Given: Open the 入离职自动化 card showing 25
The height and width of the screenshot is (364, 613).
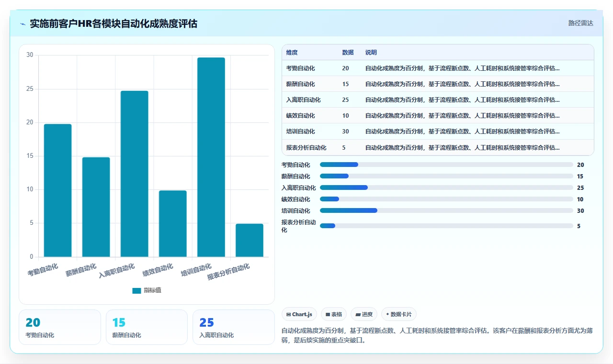Looking at the screenshot, I should [x=233, y=327].
